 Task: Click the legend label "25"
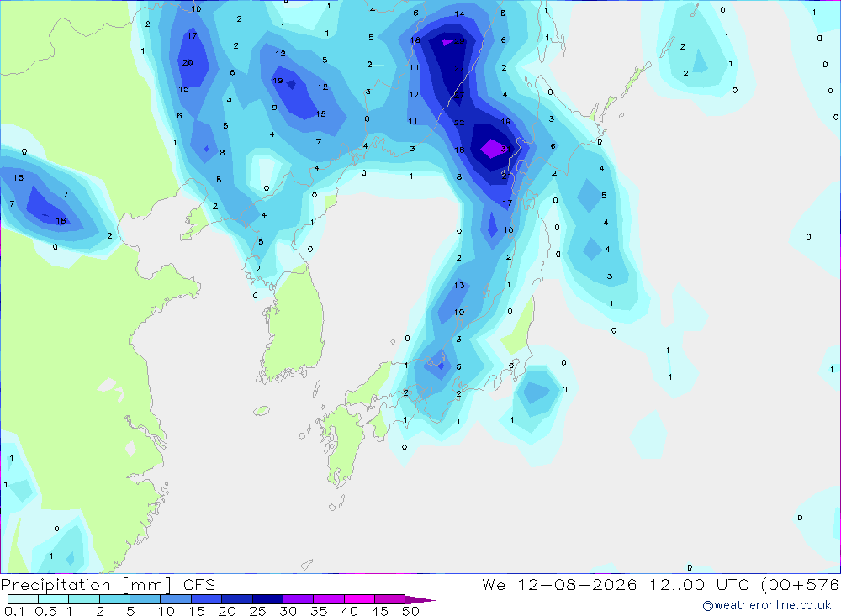coord(258,611)
